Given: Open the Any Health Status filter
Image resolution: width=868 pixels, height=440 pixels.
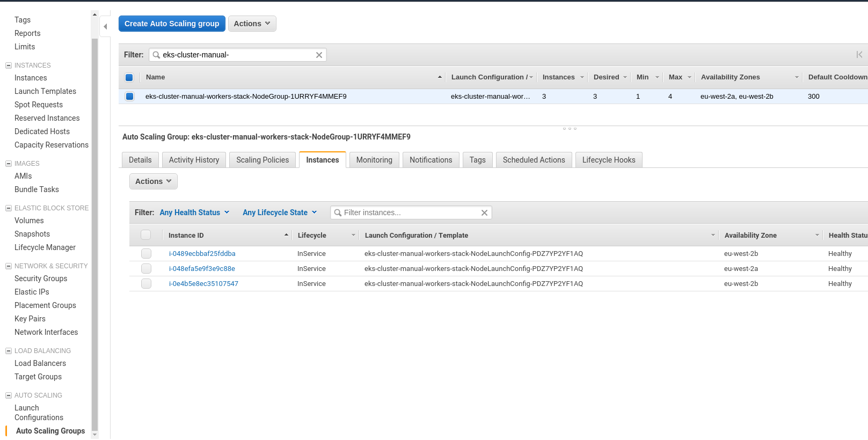Looking at the screenshot, I should click(194, 212).
